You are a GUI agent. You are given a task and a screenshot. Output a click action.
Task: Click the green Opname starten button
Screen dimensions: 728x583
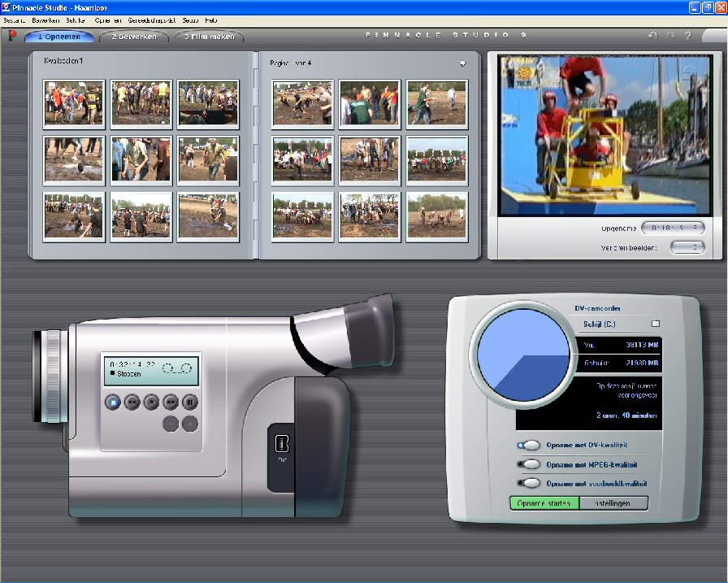pos(544,503)
